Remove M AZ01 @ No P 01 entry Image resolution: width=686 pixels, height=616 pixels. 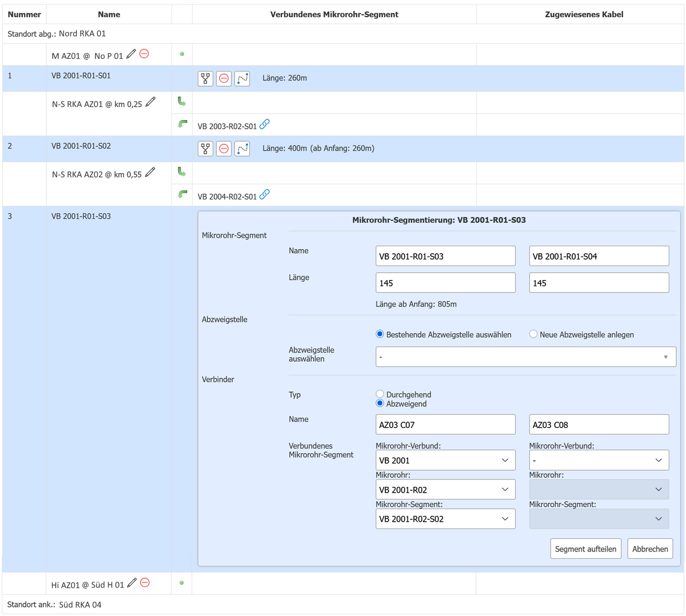tap(145, 54)
